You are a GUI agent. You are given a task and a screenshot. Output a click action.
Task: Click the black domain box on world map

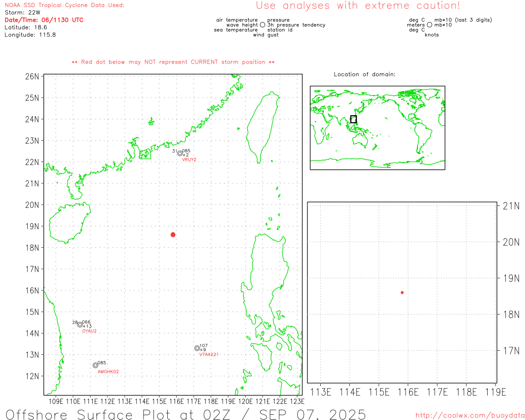click(x=354, y=119)
